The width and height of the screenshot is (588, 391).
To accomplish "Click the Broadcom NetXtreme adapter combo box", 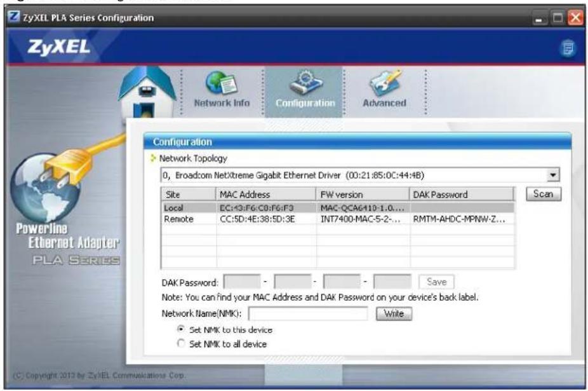I will [360, 175].
